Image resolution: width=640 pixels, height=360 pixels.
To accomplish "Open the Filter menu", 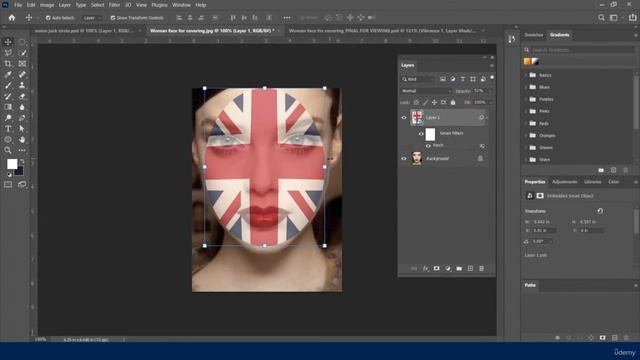I will [114, 5].
